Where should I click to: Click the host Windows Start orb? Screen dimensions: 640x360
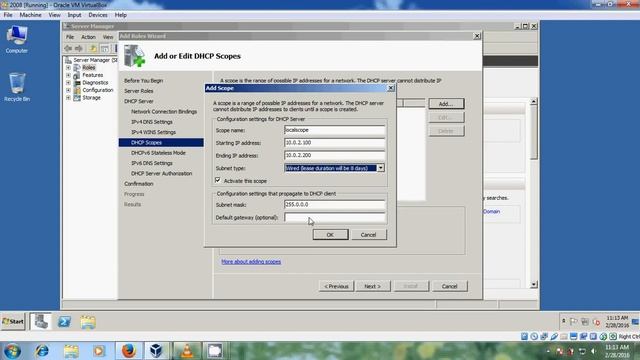point(12,351)
